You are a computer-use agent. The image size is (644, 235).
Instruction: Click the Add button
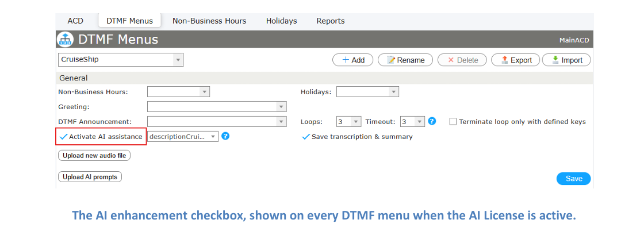353,60
